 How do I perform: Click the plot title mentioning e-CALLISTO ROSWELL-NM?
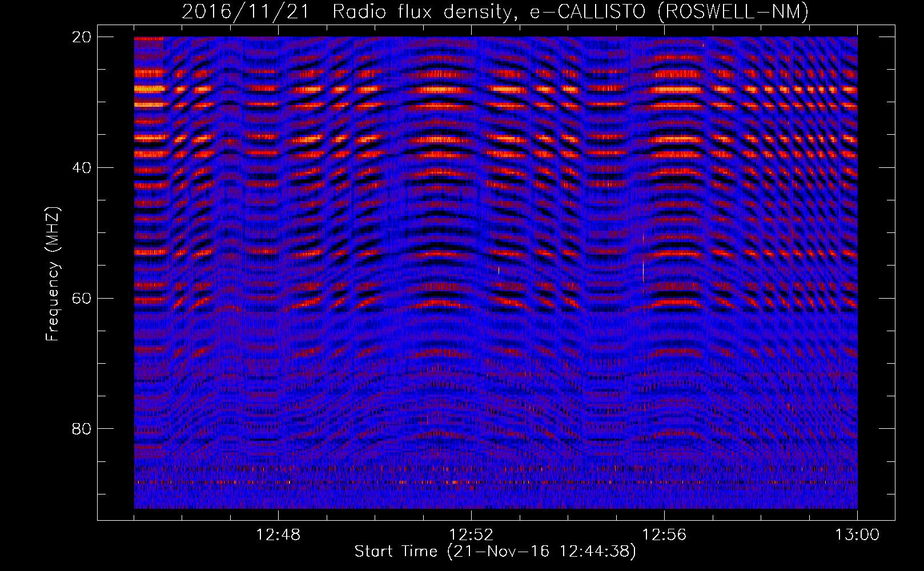(495, 11)
